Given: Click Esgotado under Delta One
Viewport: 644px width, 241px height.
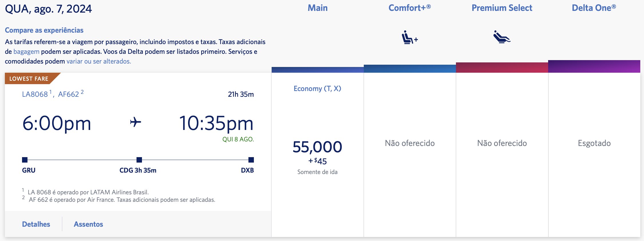Looking at the screenshot, I should coord(594,143).
